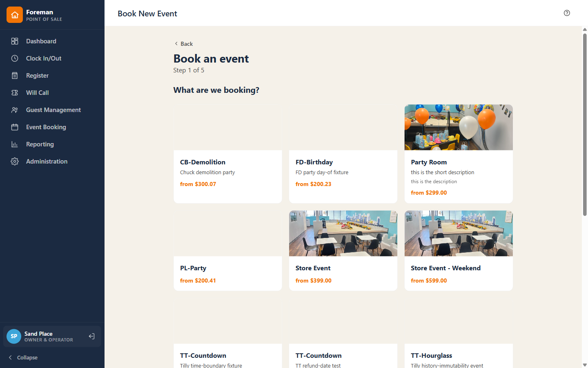Screen dimensions: 588x368
Task: Select Store Event - Weekend title
Action: click(445, 268)
